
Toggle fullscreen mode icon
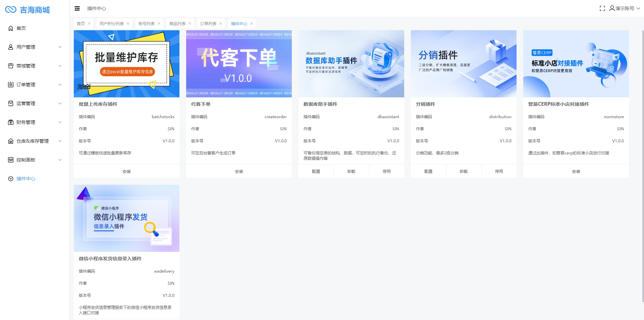coord(602,8)
